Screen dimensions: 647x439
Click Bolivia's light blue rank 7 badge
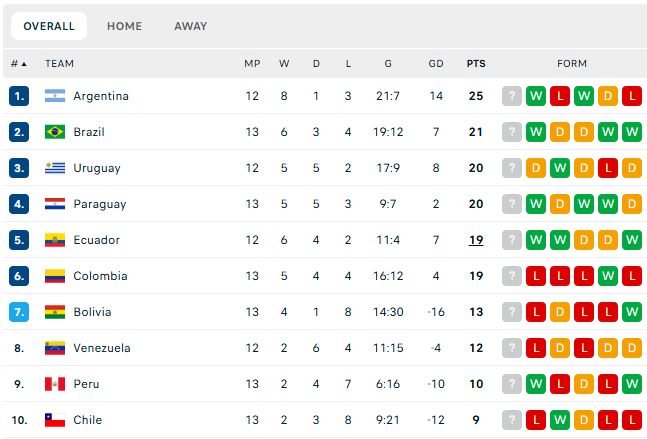[19, 312]
